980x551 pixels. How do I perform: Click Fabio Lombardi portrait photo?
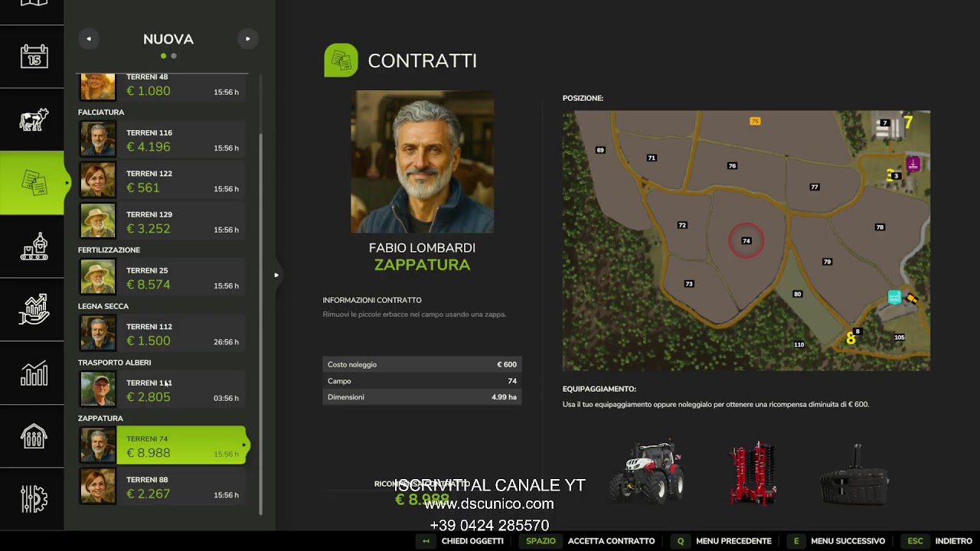422,162
